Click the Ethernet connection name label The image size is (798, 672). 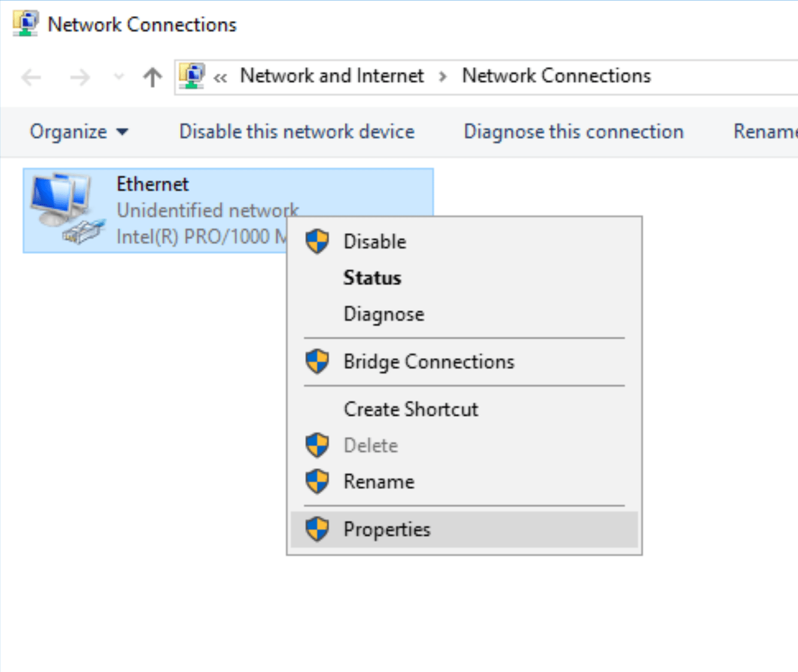pos(153,184)
